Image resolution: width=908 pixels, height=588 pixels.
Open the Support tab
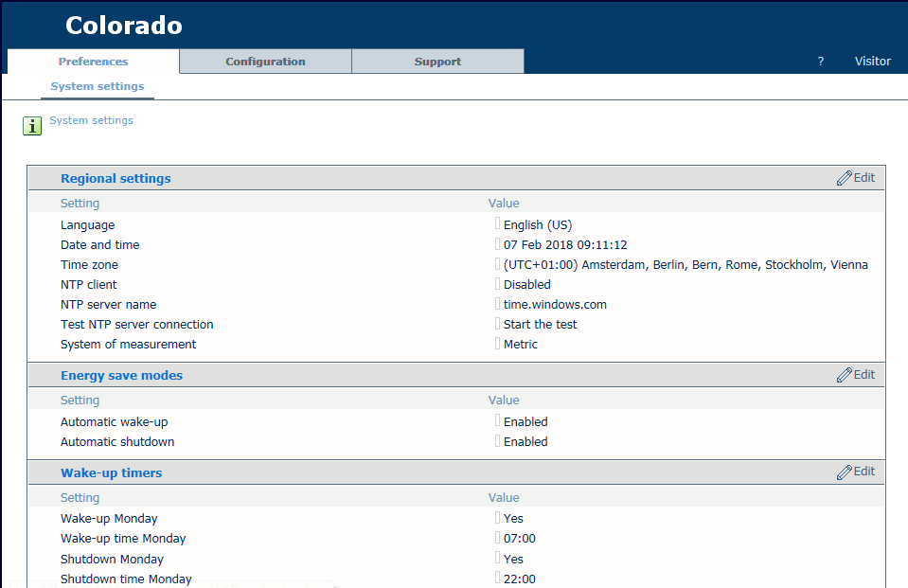click(x=437, y=62)
